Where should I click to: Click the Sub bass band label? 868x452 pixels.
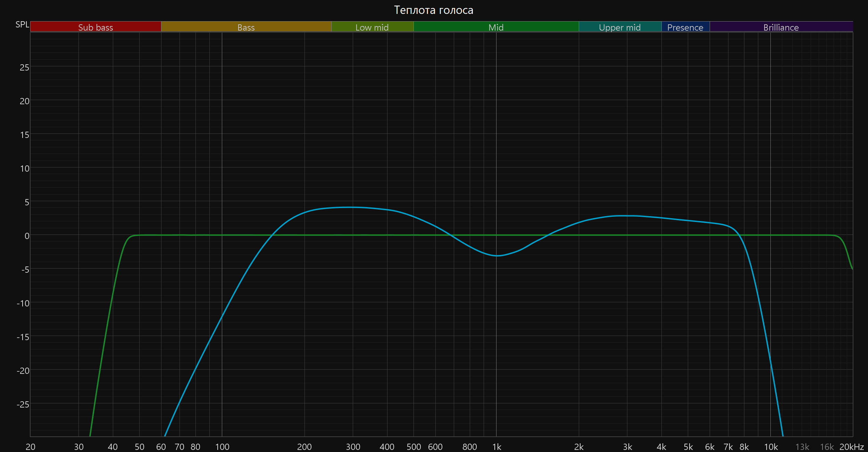point(95,27)
